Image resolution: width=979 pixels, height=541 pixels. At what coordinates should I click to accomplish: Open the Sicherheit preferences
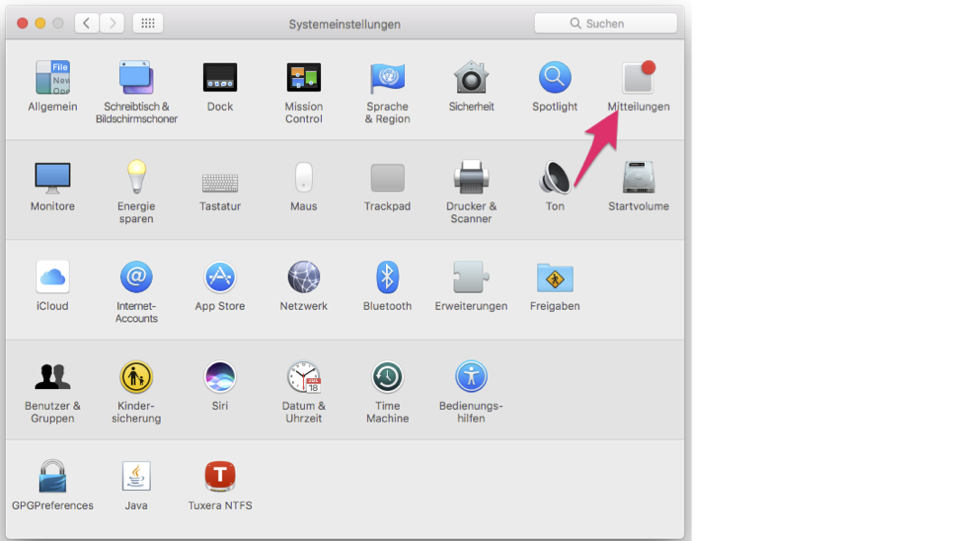point(471,77)
